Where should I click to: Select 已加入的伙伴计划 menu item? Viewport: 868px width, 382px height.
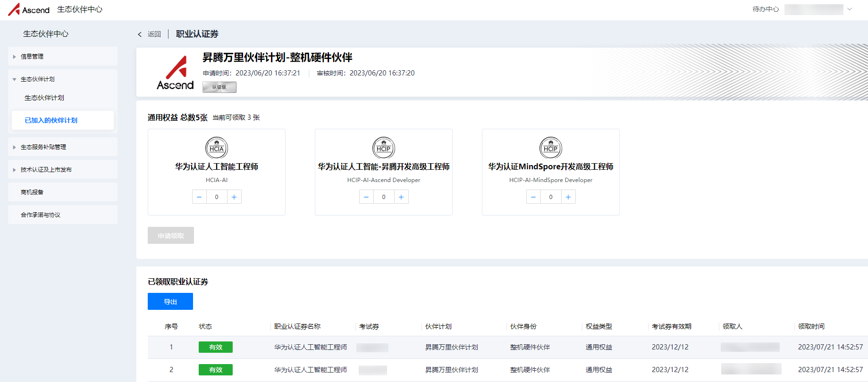(63, 120)
